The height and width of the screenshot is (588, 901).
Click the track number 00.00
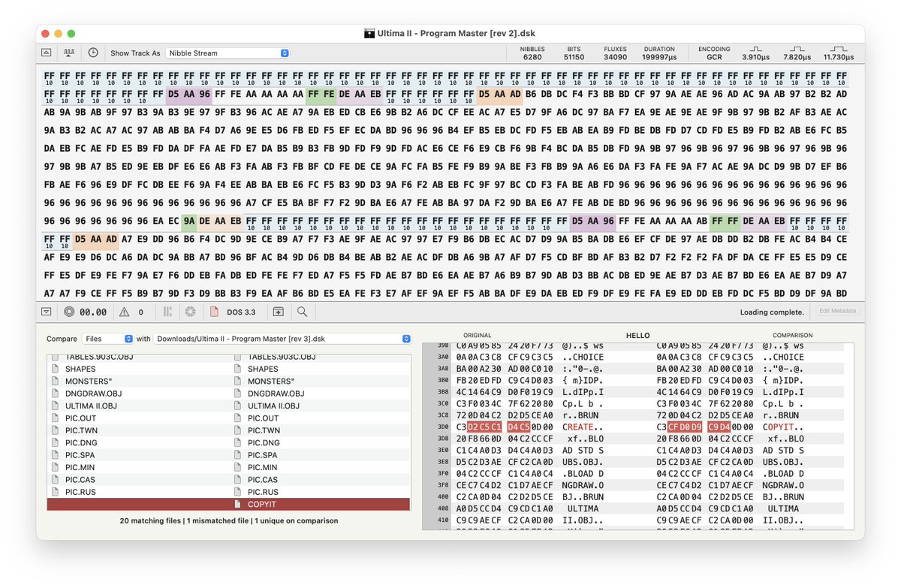pyautogui.click(x=93, y=312)
